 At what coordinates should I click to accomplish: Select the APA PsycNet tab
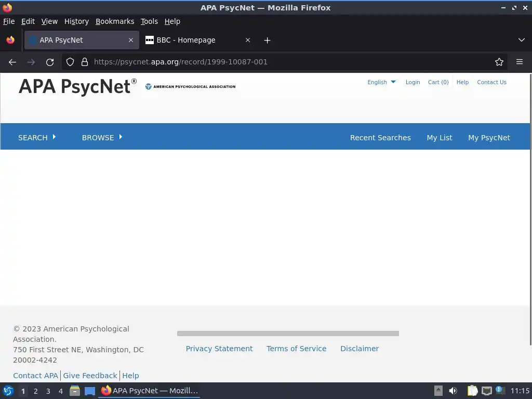[82, 40]
